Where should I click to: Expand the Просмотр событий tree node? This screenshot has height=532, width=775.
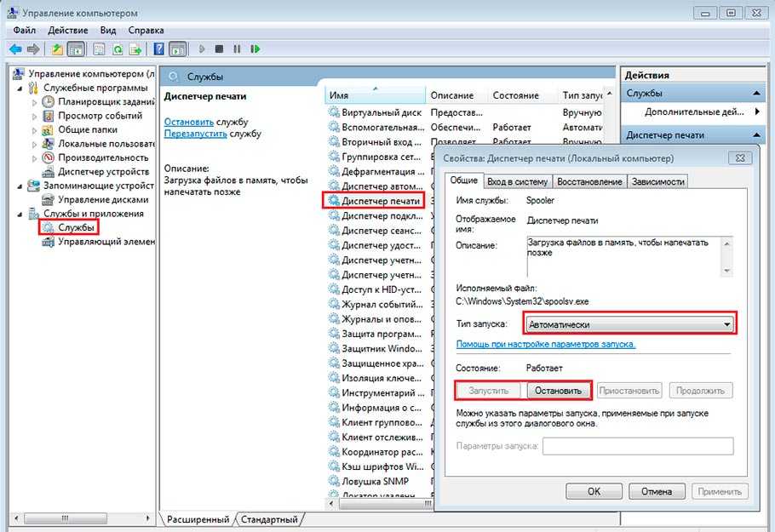(x=35, y=116)
